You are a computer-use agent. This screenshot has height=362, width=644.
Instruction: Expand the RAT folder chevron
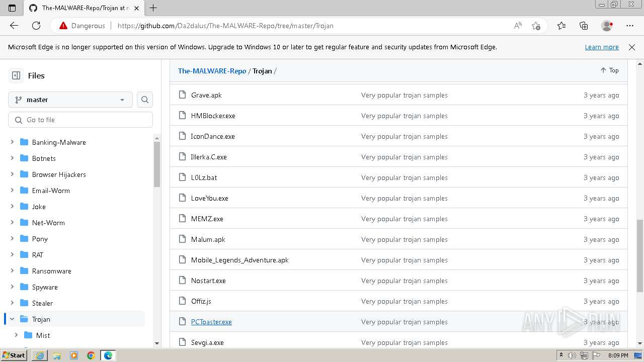click(12, 255)
